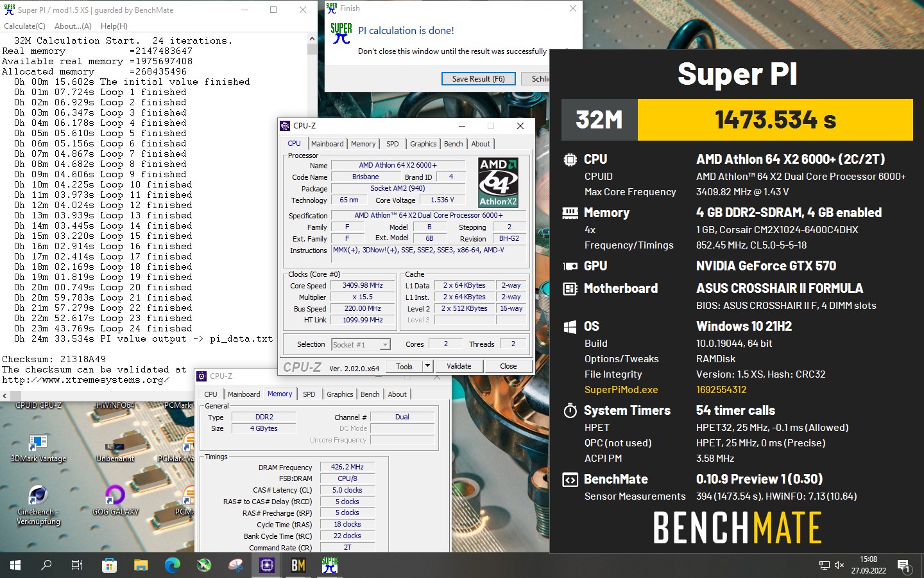The image size is (924, 578).
Task: Click the Super PI icon in the Finish dialog
Action: [341, 33]
